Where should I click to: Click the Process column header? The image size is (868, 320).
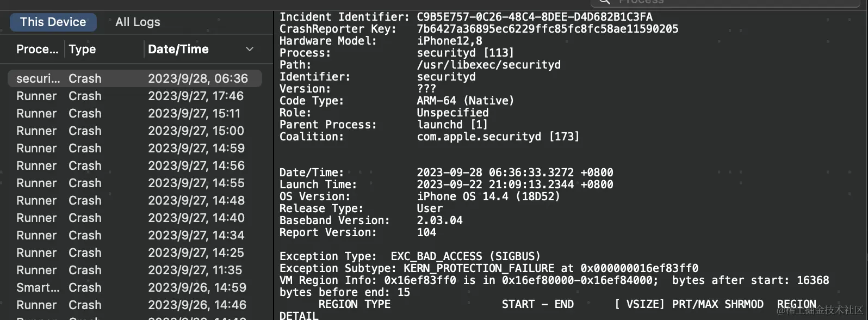click(x=37, y=50)
